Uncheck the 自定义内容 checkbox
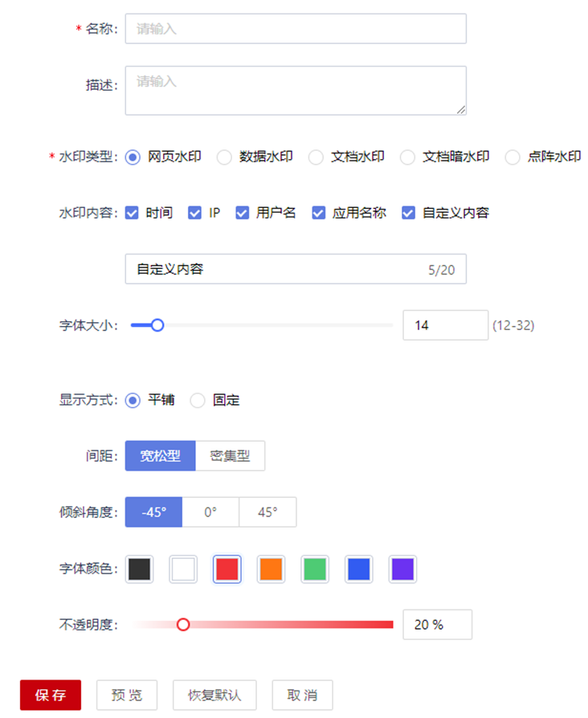 tap(409, 213)
